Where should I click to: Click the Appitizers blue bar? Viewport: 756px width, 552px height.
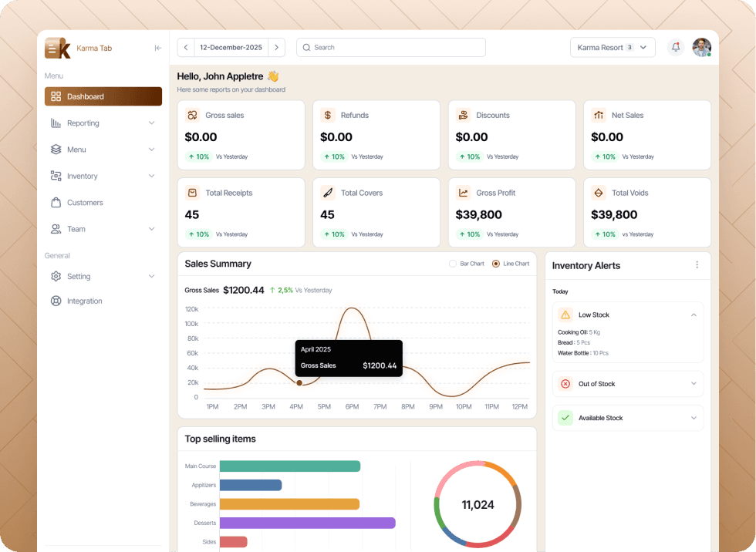251,485
